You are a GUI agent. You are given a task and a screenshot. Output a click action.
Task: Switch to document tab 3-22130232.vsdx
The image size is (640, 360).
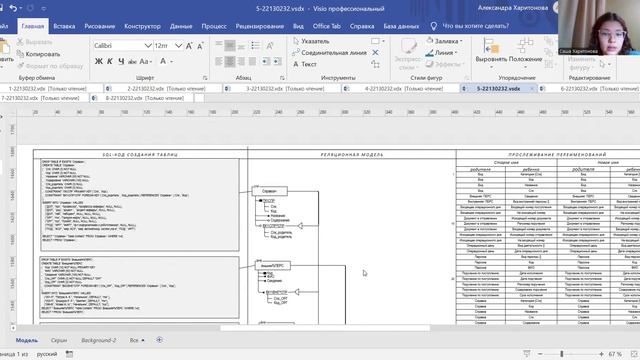pos(282,89)
